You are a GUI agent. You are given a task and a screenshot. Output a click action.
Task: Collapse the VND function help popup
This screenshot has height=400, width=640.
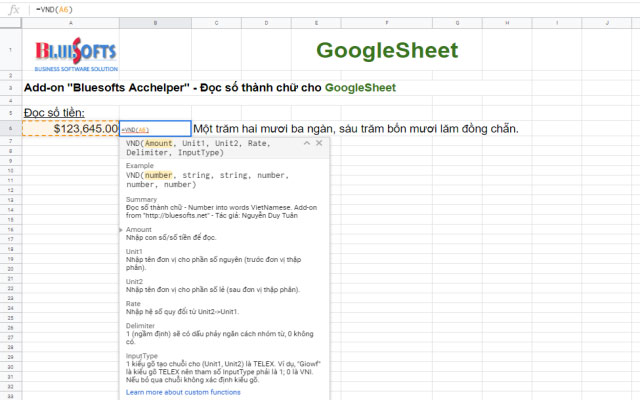tap(307, 143)
